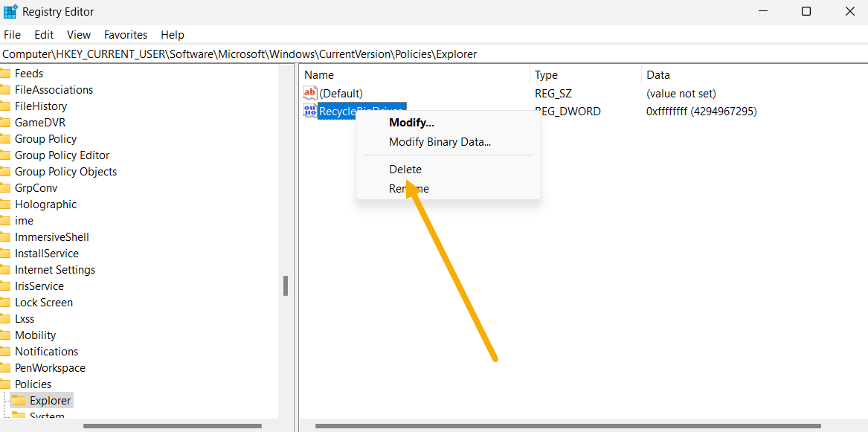The image size is (868, 432).
Task: Choose Rename from the context menu
Action: (x=408, y=188)
